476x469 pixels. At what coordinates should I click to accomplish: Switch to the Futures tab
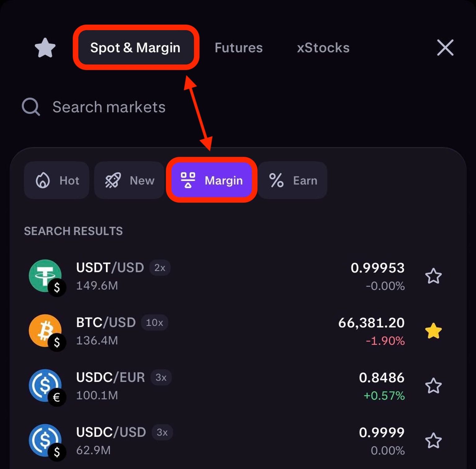coord(239,48)
